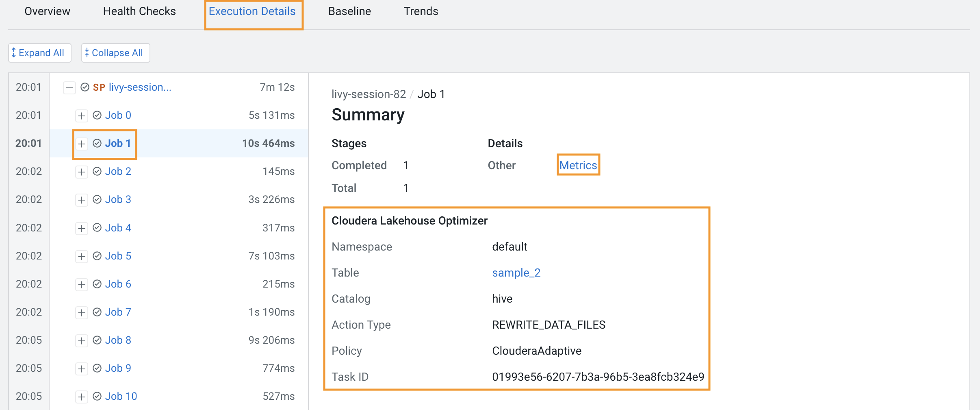Screen dimensions: 980x410
Task: Click the checkmark icon next to livy-session
Action: 85,87
